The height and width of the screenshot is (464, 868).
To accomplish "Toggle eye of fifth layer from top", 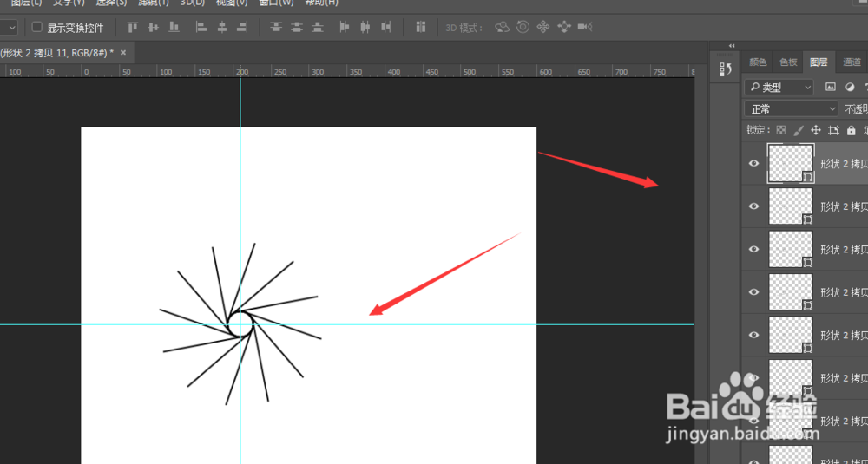I will 753,335.
